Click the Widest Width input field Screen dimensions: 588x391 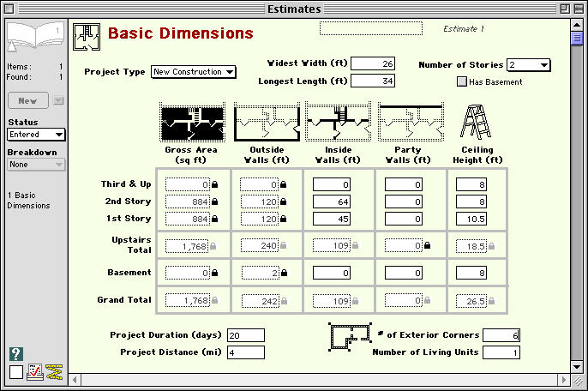pyautogui.click(x=373, y=64)
